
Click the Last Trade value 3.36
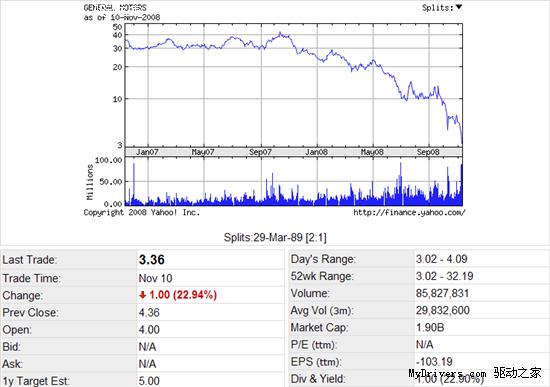152,260
